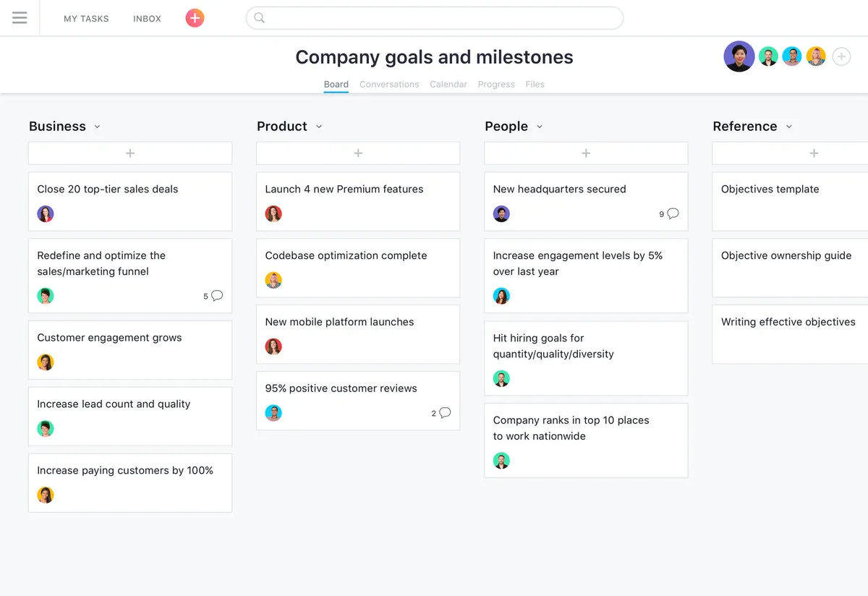The image size is (868, 596).
Task: Go to My Tasks
Action: (86, 19)
